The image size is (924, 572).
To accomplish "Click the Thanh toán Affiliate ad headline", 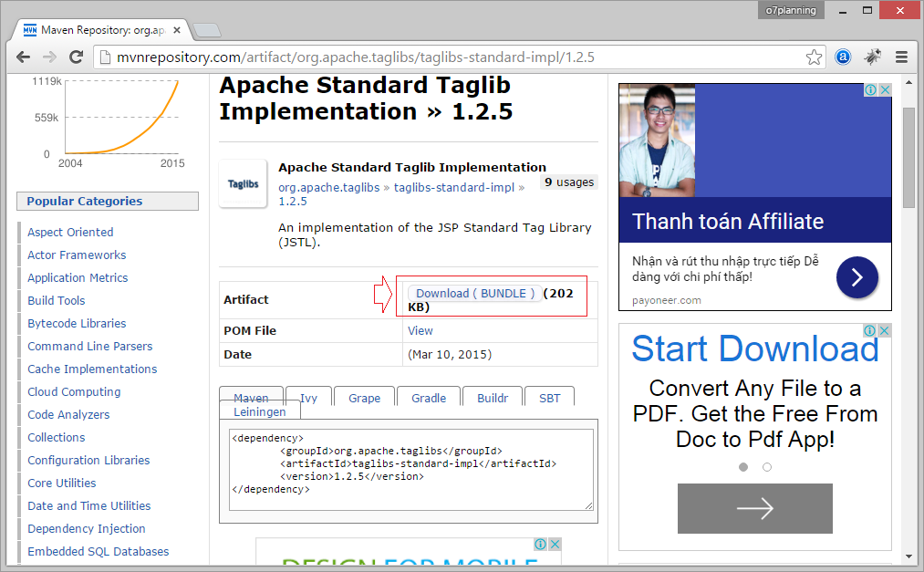I will [x=728, y=222].
